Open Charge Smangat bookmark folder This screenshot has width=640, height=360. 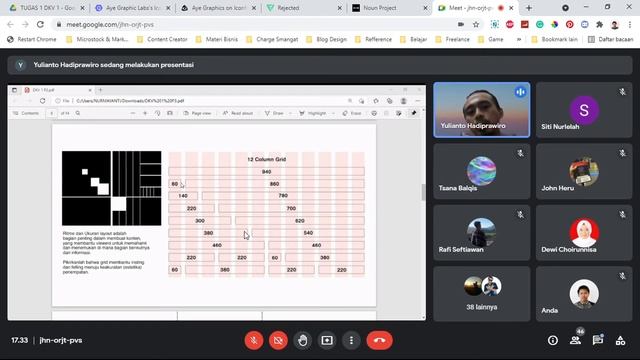272,39
